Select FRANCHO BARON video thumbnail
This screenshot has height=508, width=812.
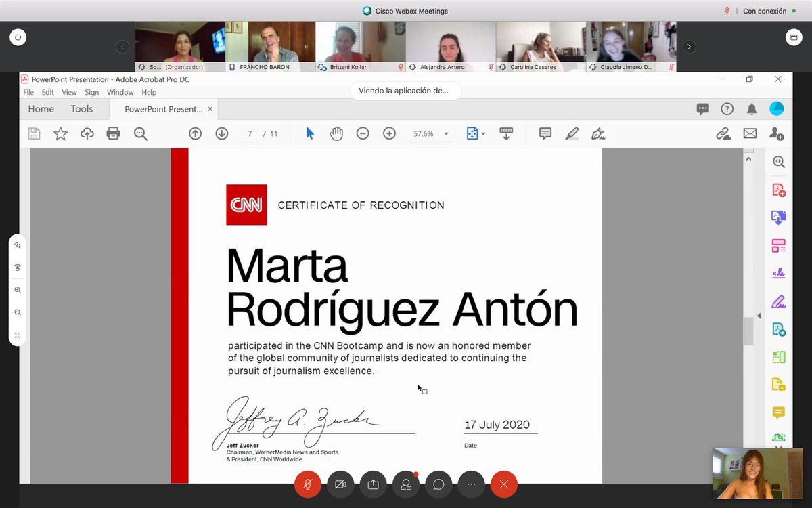coord(270,47)
